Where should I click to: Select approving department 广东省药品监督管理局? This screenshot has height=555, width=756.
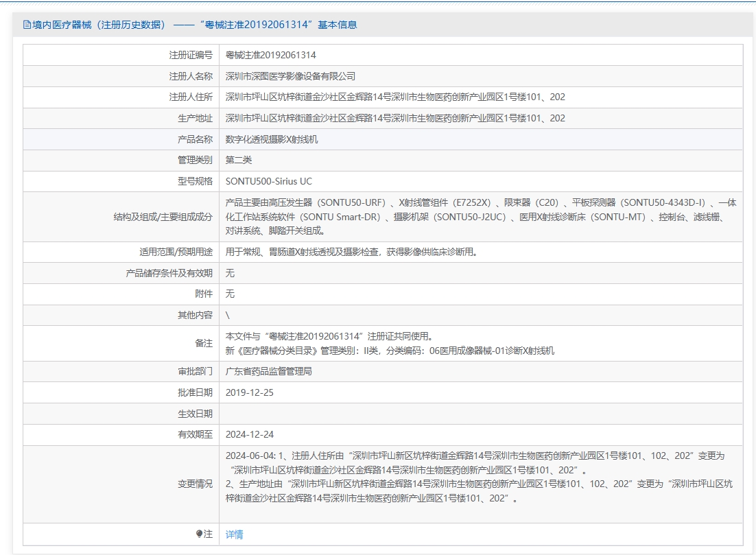coord(268,371)
